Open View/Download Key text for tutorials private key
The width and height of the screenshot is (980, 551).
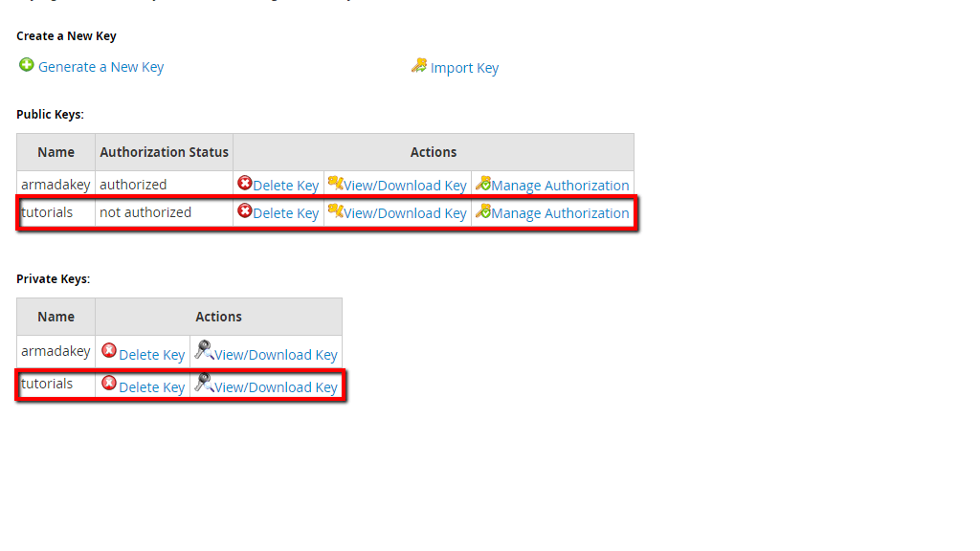[276, 387]
